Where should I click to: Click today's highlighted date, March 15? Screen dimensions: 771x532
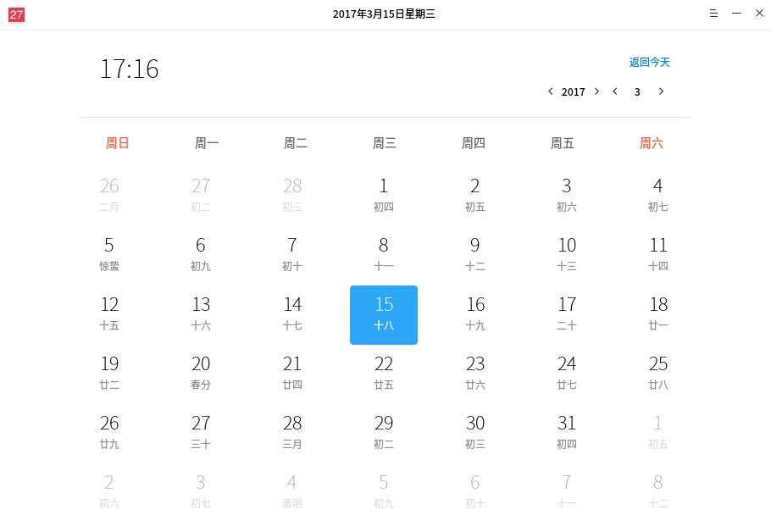(384, 314)
